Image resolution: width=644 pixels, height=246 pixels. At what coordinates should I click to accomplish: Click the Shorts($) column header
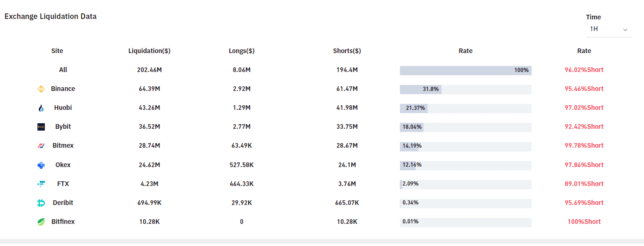pyautogui.click(x=347, y=51)
